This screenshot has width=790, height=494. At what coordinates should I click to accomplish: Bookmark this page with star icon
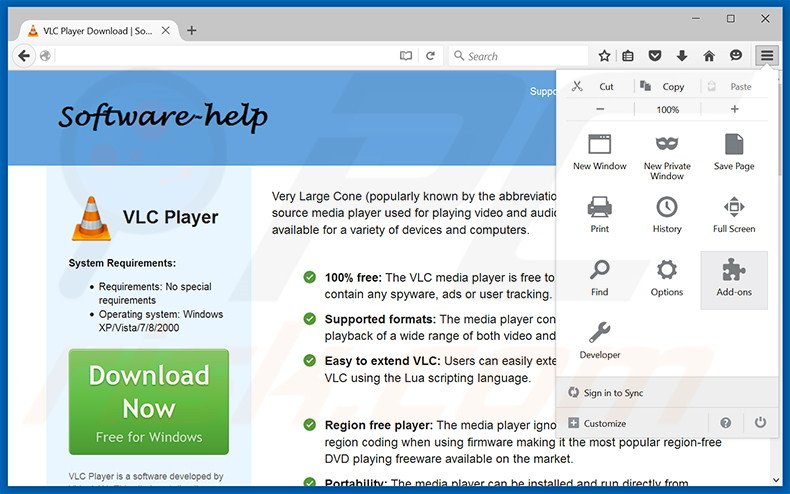(x=604, y=55)
